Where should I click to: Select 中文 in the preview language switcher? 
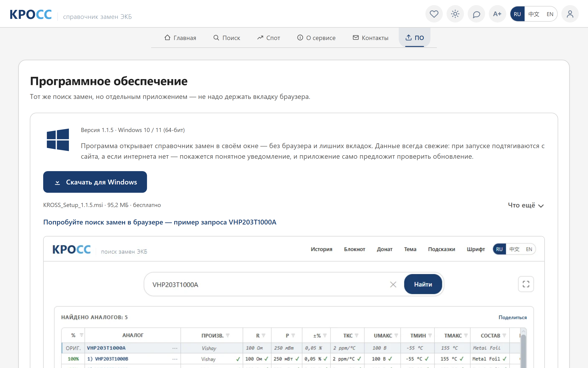pos(514,249)
